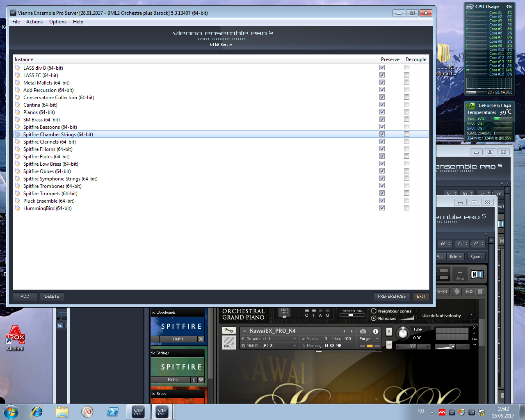The height and width of the screenshot is (420, 525).
Task: Open server PREFERENCES
Action: 392,296
